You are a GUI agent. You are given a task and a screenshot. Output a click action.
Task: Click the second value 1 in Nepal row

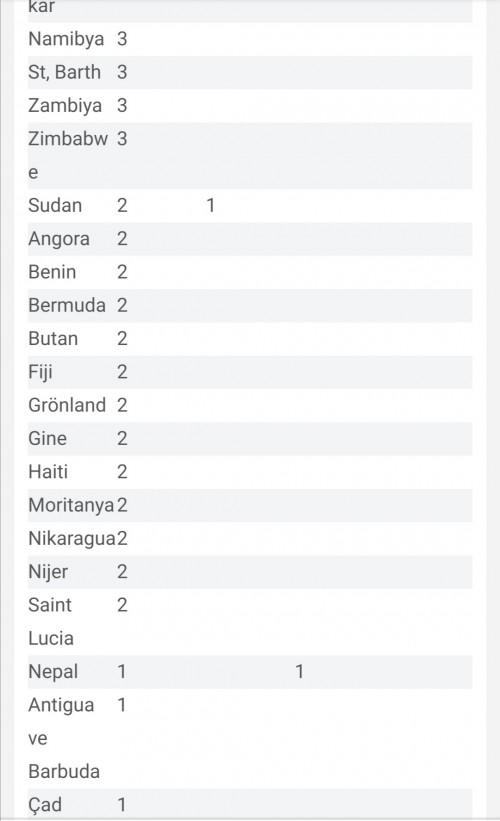tap(299, 672)
